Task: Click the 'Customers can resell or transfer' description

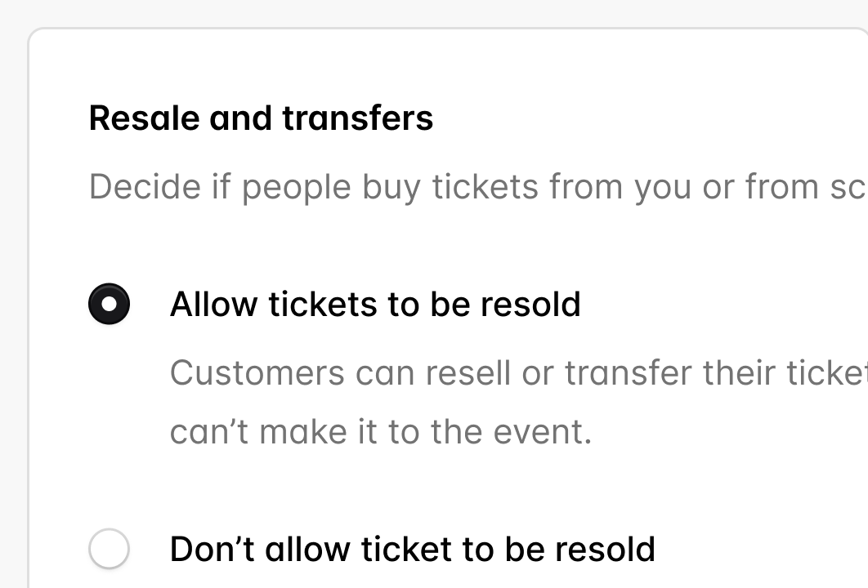Action: (517, 373)
